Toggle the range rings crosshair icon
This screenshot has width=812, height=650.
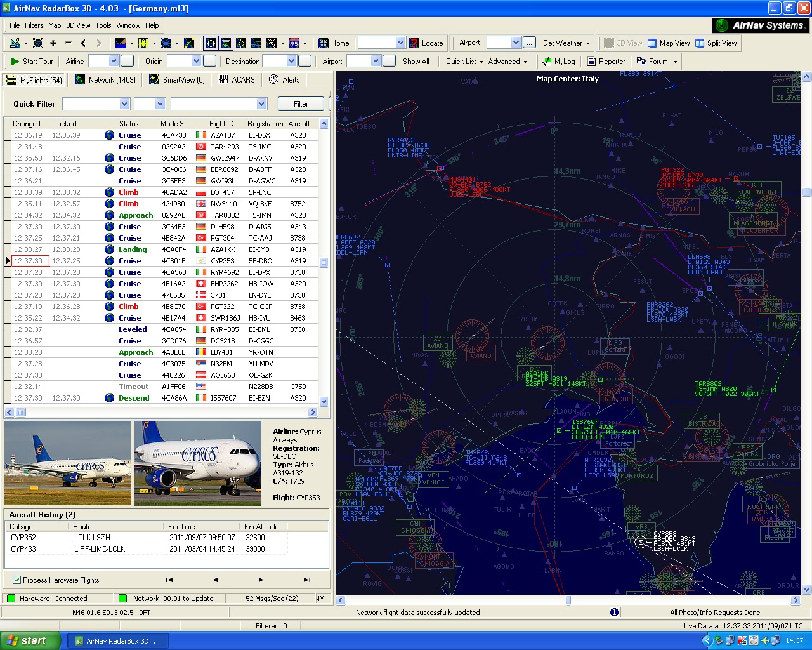(211, 43)
